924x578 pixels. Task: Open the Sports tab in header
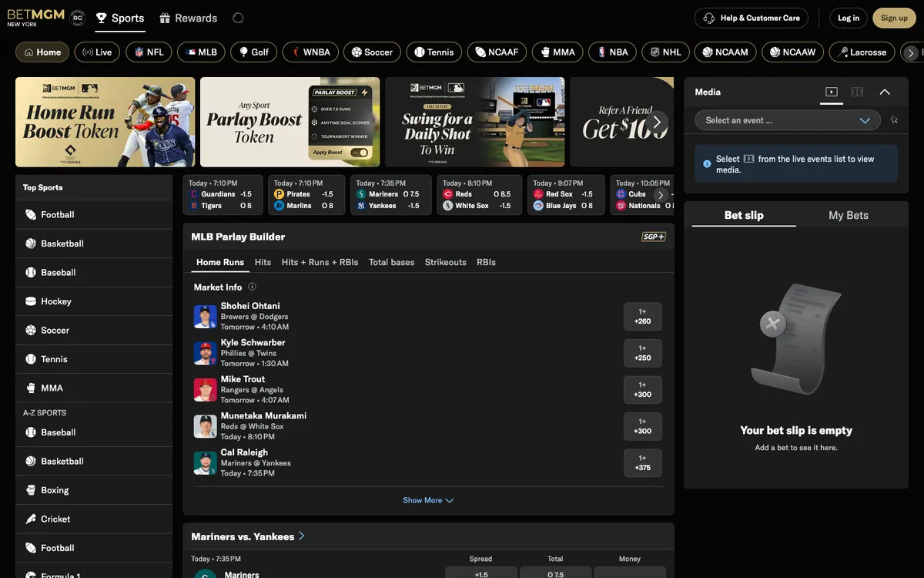(120, 18)
